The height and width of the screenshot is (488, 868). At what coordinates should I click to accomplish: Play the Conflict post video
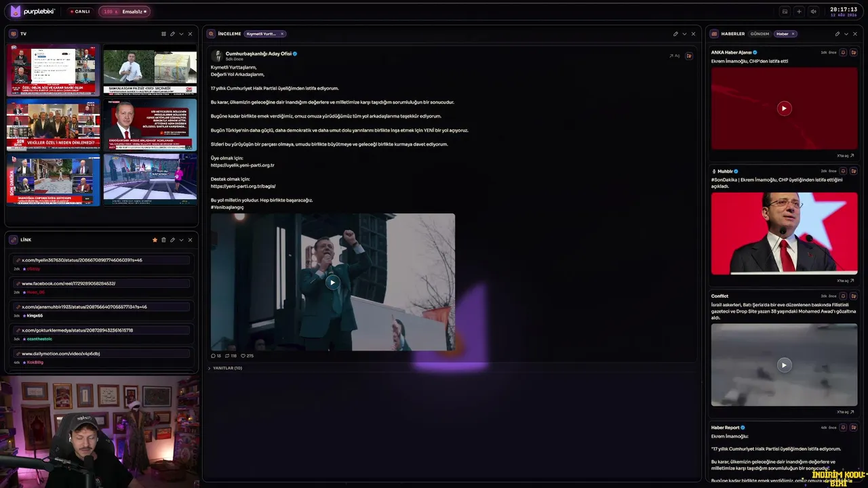784,365
